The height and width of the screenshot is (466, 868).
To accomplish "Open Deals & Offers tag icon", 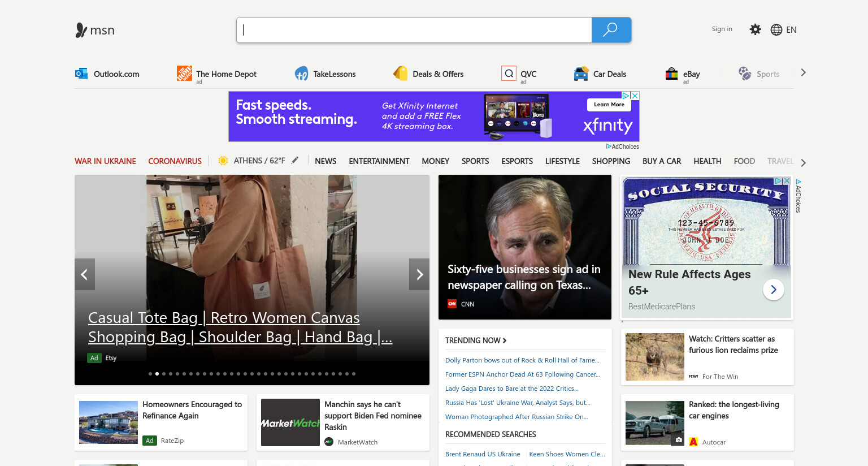I will (400, 74).
